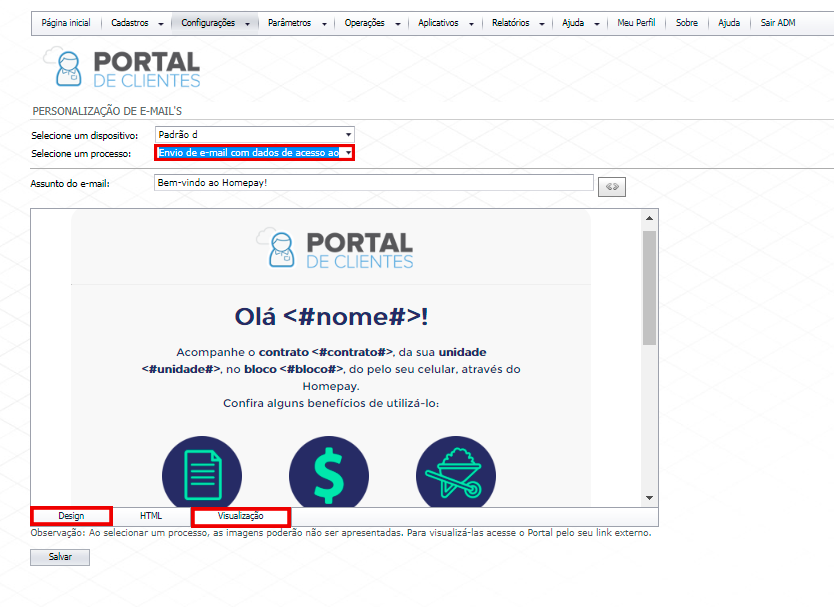Click the editor scrollbar up arrow
This screenshot has height=607, width=834.
pos(649,218)
